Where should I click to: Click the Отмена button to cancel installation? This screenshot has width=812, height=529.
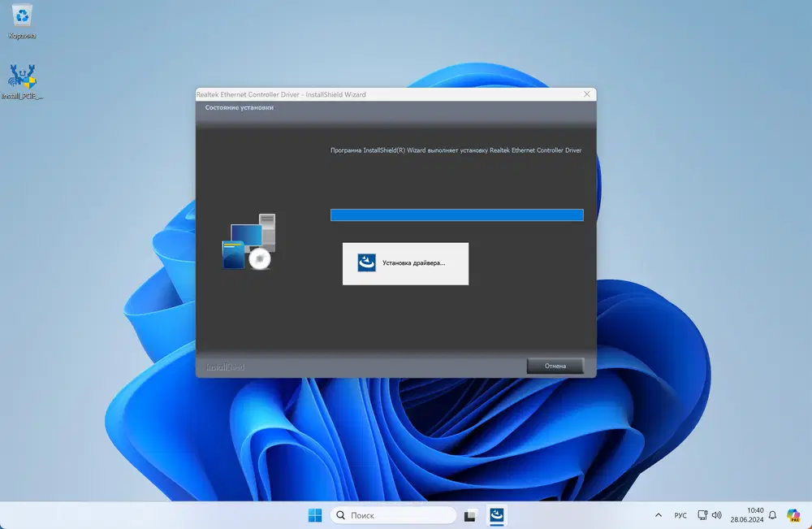coord(555,366)
